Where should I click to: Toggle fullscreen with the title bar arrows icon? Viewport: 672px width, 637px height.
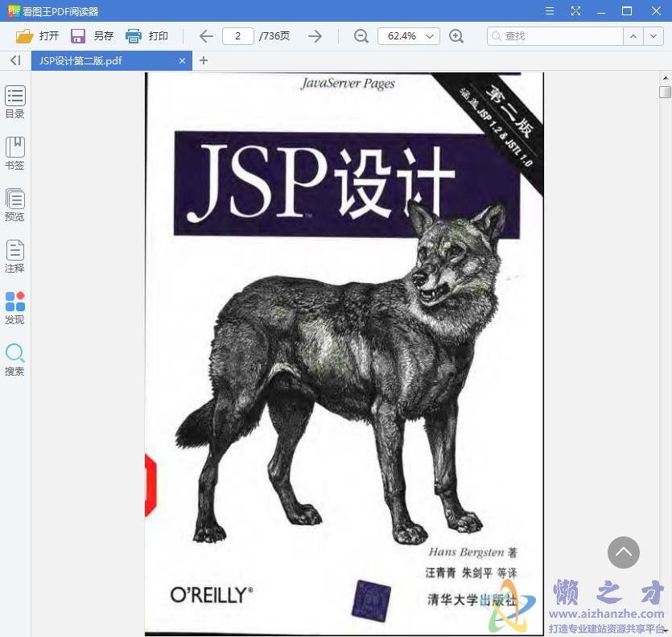pyautogui.click(x=575, y=10)
